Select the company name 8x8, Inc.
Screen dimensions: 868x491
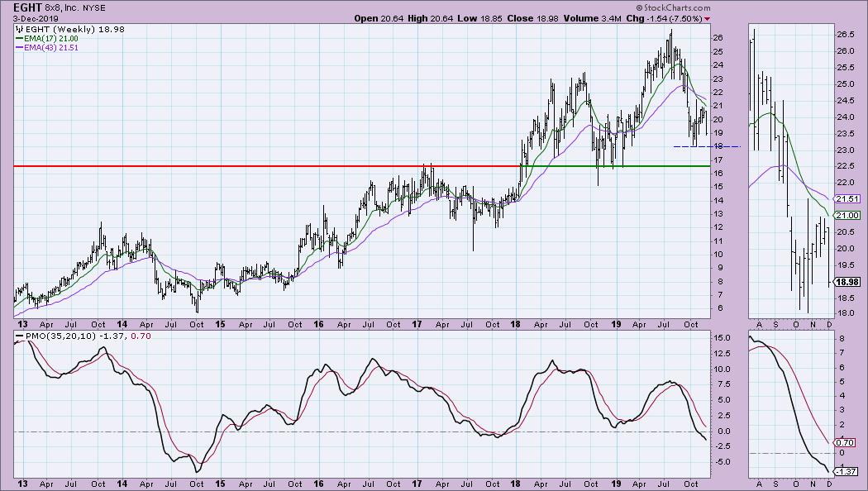pos(62,8)
